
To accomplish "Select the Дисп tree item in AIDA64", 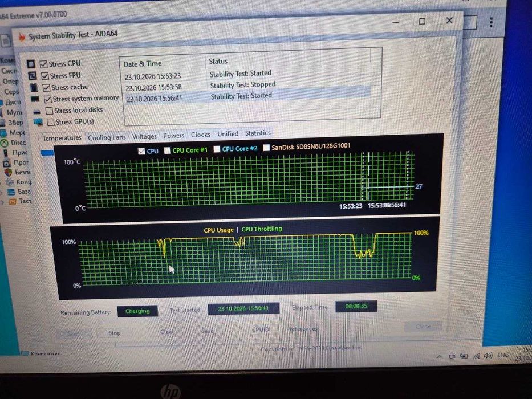I will pyautogui.click(x=13, y=102).
